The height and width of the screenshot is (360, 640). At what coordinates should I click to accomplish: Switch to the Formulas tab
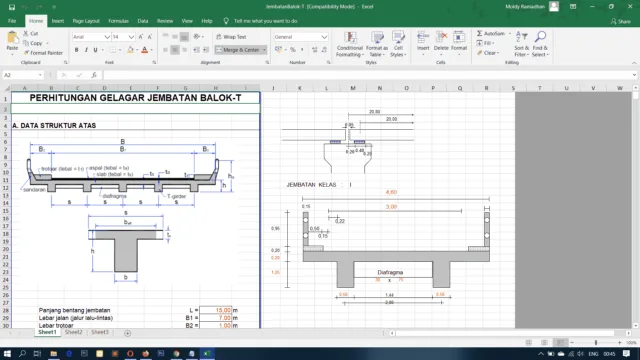(x=118, y=21)
